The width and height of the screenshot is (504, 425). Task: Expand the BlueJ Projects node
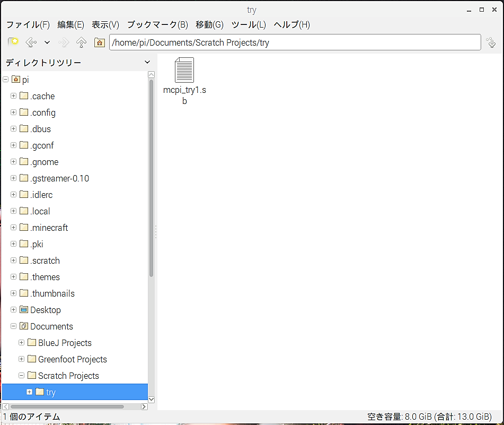(22, 343)
